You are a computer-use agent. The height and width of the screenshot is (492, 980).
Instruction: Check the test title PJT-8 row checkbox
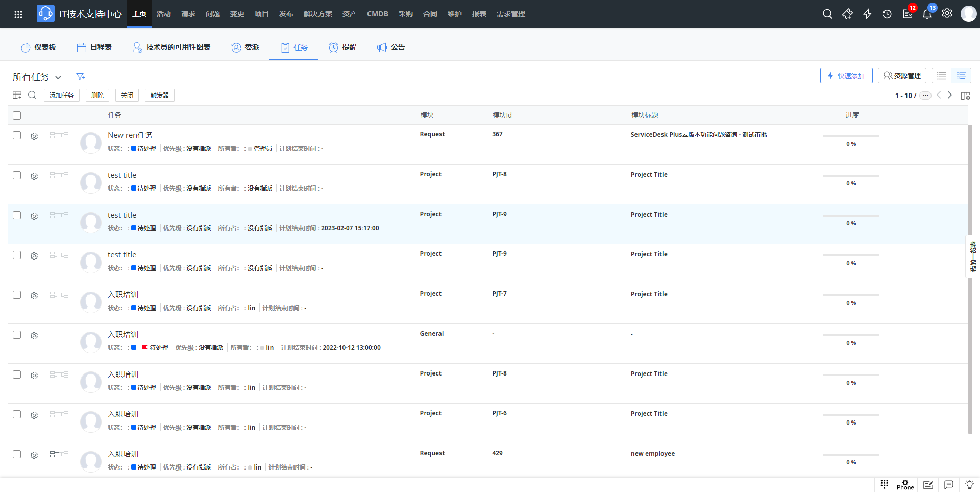pos(17,175)
